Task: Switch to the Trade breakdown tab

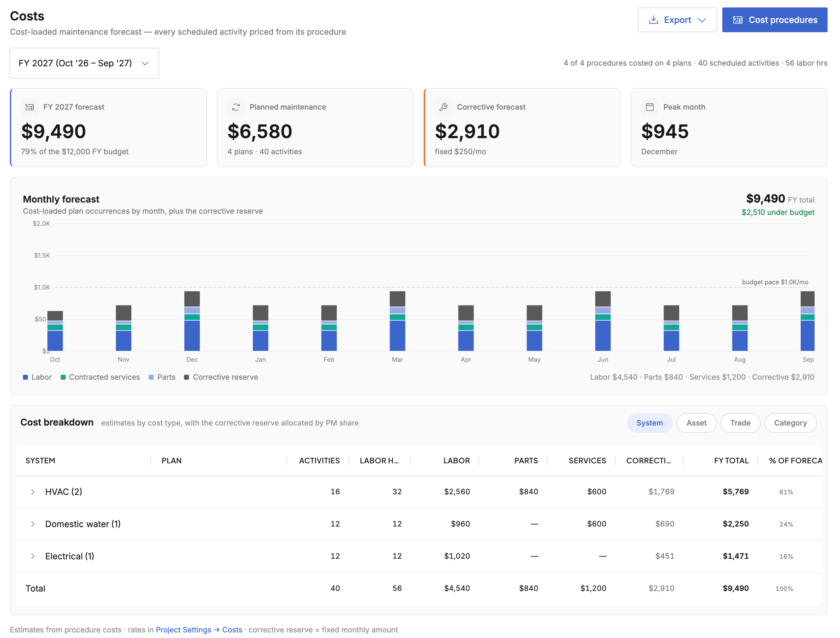Action: click(740, 423)
